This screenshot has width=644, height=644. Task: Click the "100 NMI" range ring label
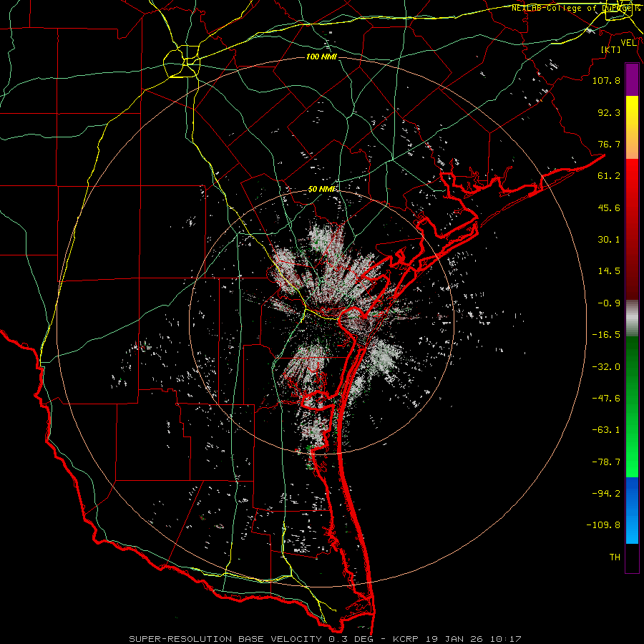(321, 57)
